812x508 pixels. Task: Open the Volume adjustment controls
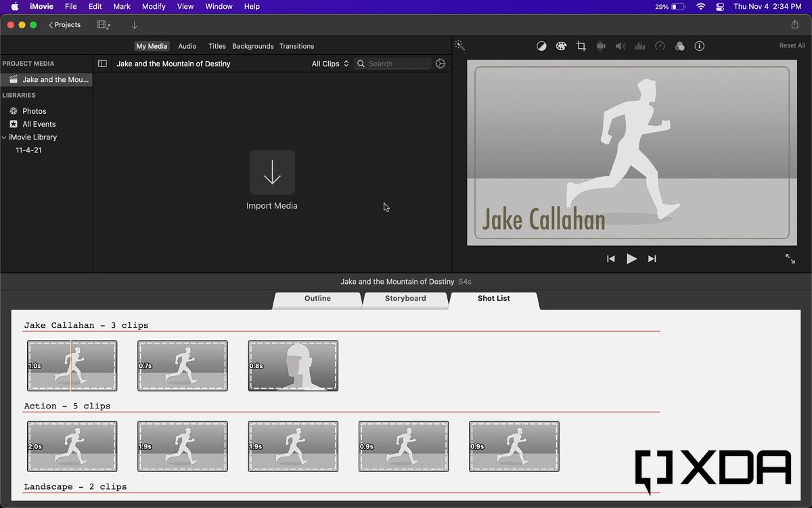click(x=620, y=45)
